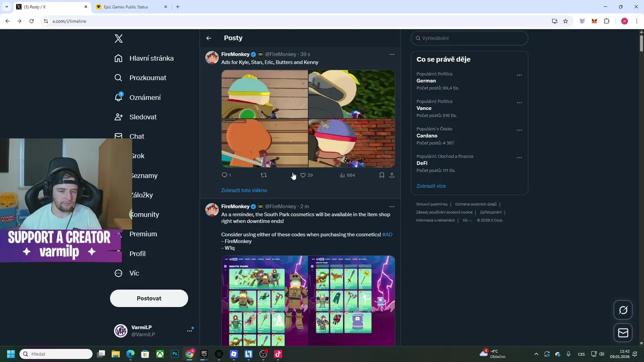Click the Postovat button

click(x=149, y=298)
